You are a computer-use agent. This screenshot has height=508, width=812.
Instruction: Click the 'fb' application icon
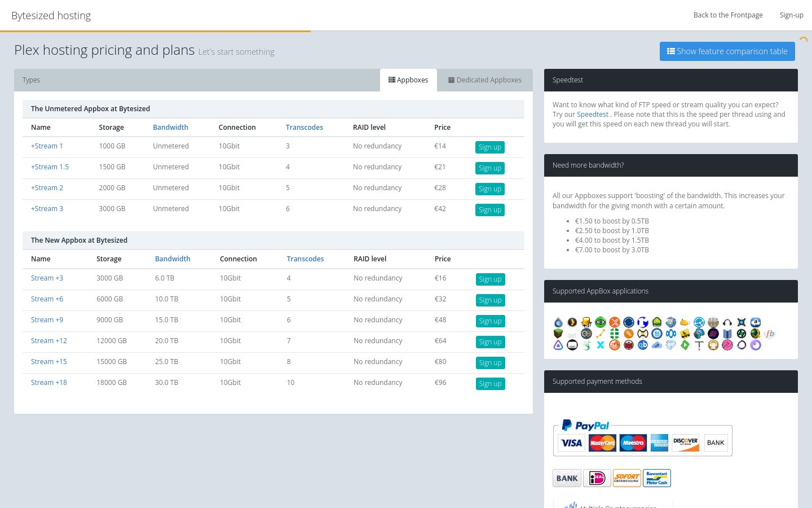(x=770, y=334)
